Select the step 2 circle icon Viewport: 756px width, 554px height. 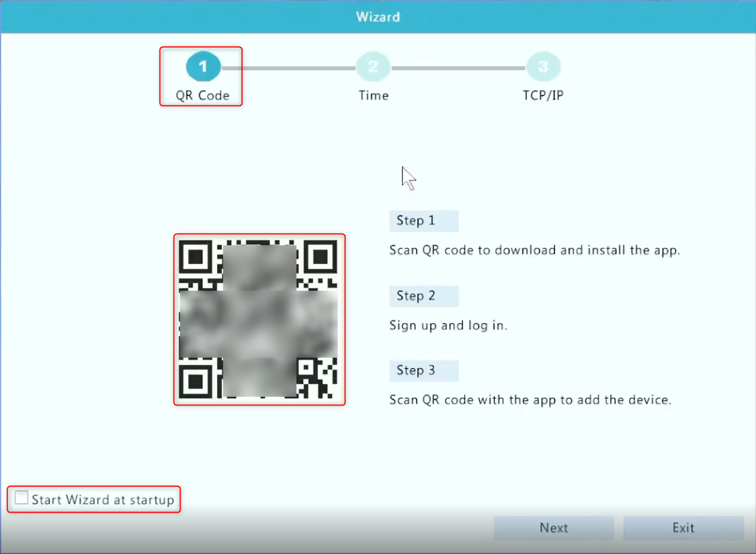[x=373, y=67]
